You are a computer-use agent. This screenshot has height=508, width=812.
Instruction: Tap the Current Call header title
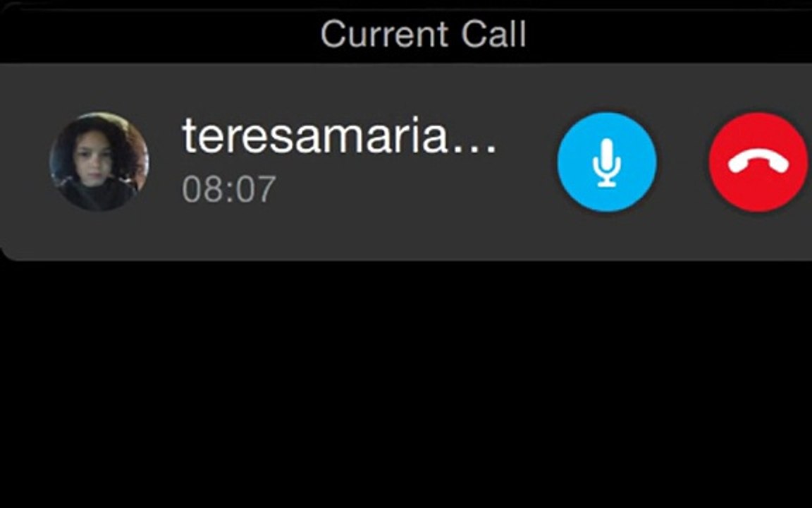point(423,34)
